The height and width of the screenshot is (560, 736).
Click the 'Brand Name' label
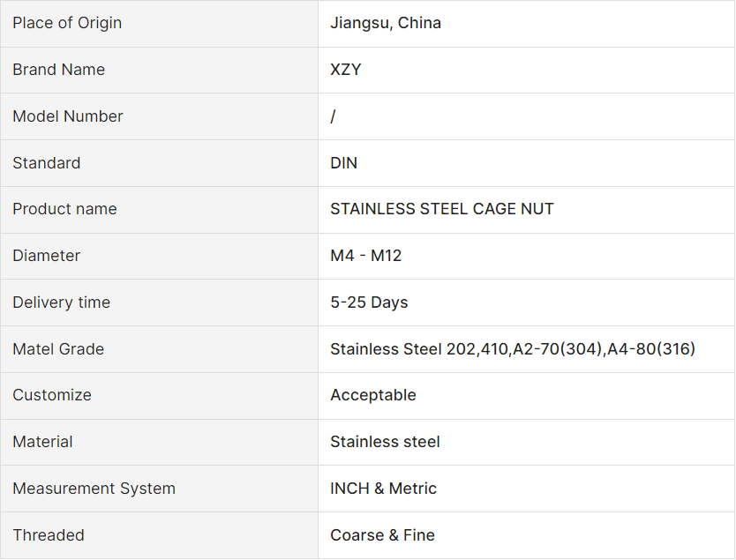coord(58,70)
